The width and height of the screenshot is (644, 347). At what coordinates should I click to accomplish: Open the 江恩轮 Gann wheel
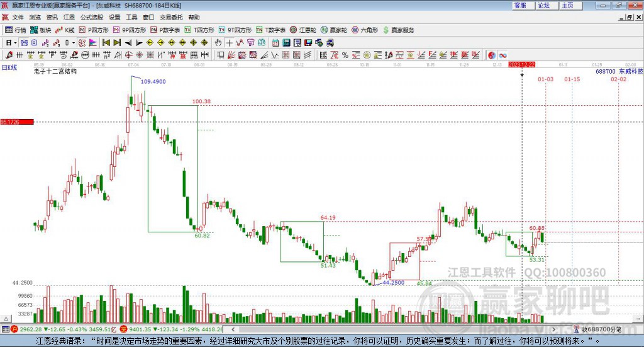pos(303,30)
